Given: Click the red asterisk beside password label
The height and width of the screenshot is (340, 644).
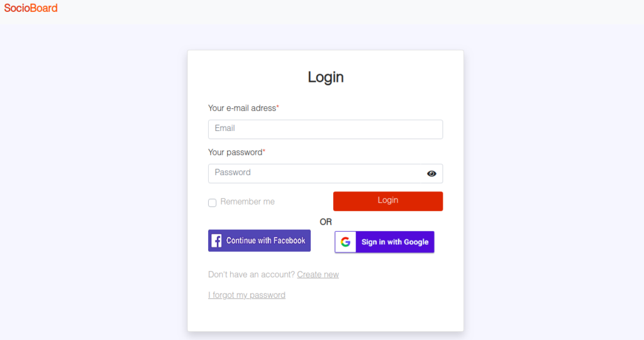Looking at the screenshot, I should [264, 151].
